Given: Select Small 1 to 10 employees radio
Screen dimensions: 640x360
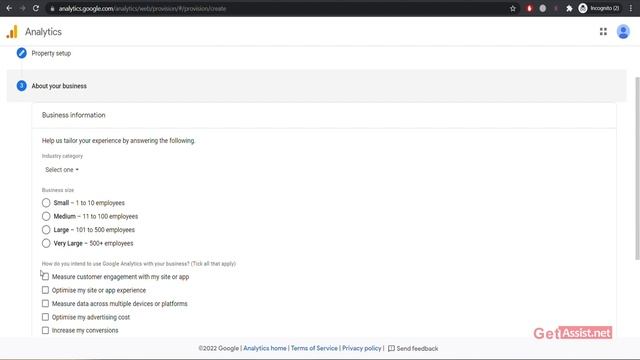Looking at the screenshot, I should pyautogui.click(x=46, y=203).
